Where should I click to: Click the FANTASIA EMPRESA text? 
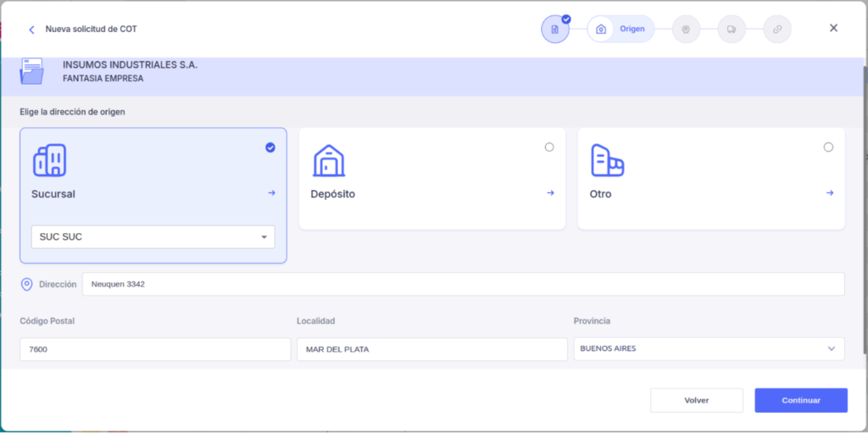[103, 79]
